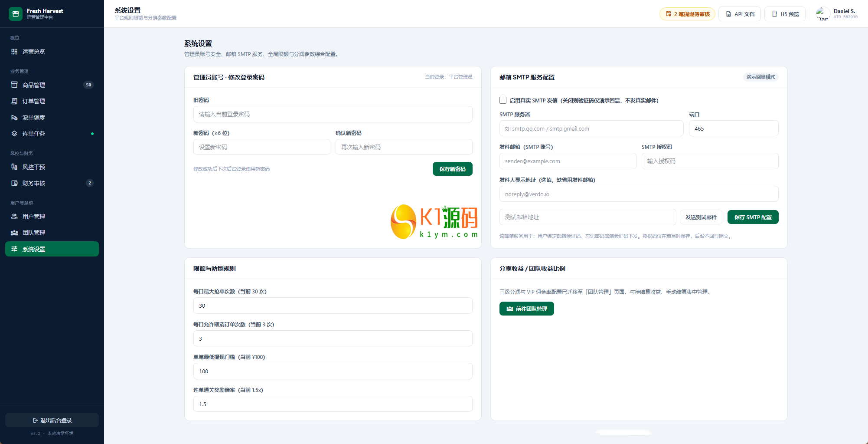
Task: Click the 连单任务 layers icon
Action: [x=14, y=134]
